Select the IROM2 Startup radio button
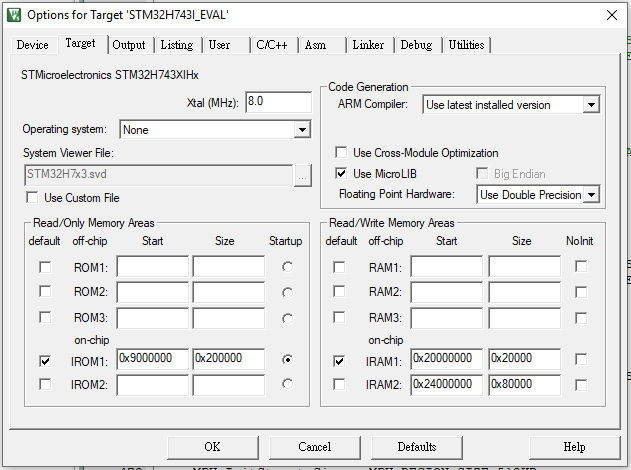The image size is (631, 470). 287,384
